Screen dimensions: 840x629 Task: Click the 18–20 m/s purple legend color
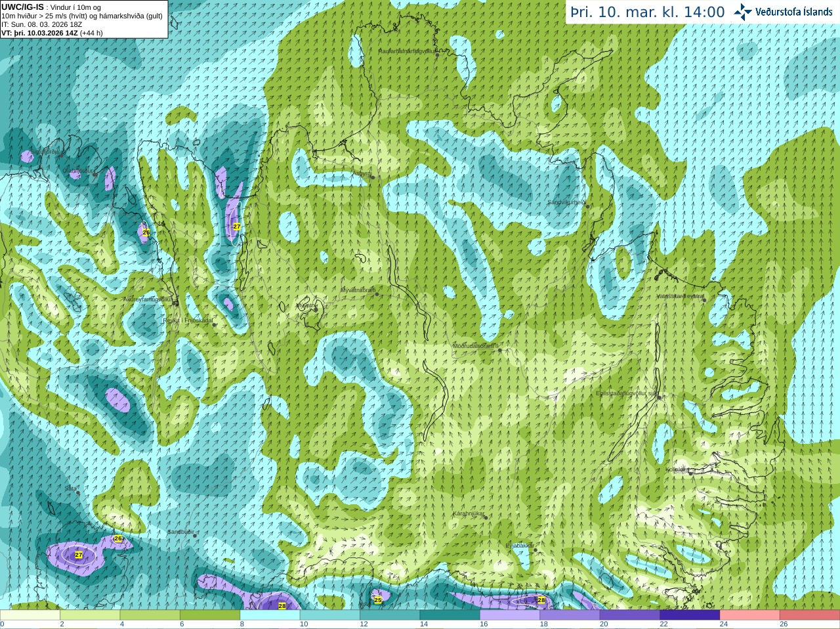[570, 615]
